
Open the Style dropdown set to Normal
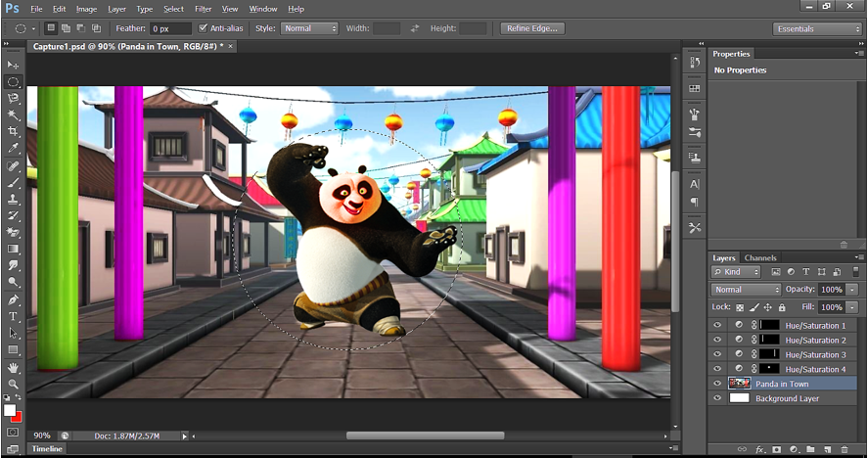click(309, 28)
